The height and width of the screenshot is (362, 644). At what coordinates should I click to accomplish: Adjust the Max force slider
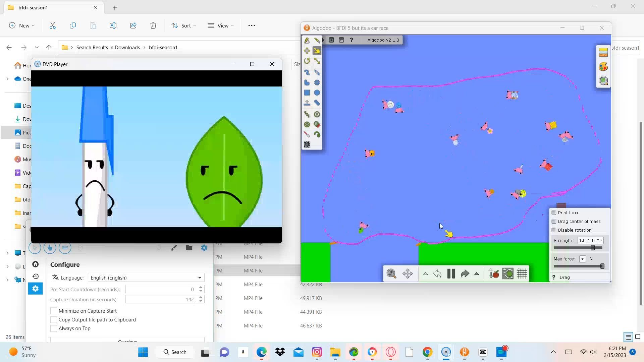coord(602,266)
